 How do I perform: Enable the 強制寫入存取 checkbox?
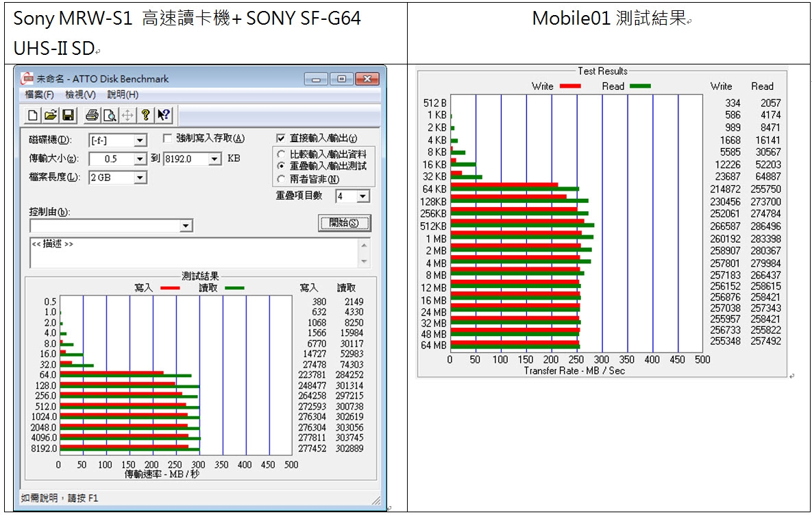tap(167, 139)
